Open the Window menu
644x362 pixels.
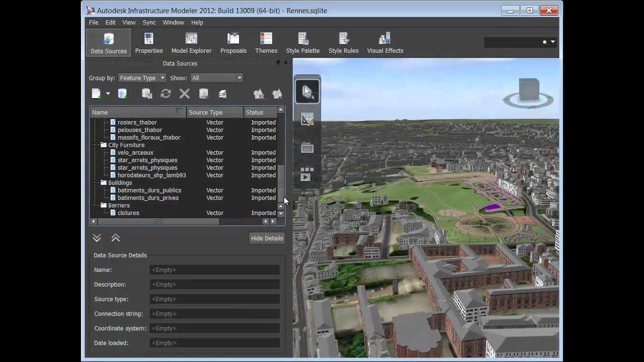click(x=173, y=23)
